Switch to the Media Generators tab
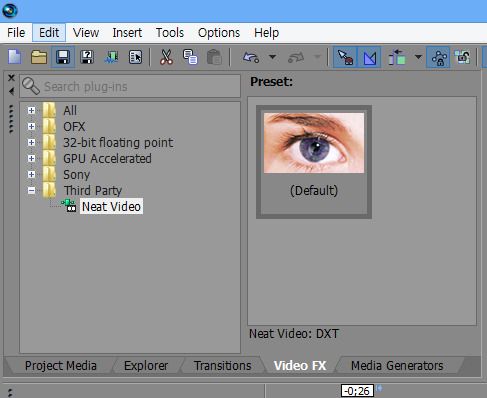Image resolution: width=487 pixels, height=398 pixels. point(397,366)
